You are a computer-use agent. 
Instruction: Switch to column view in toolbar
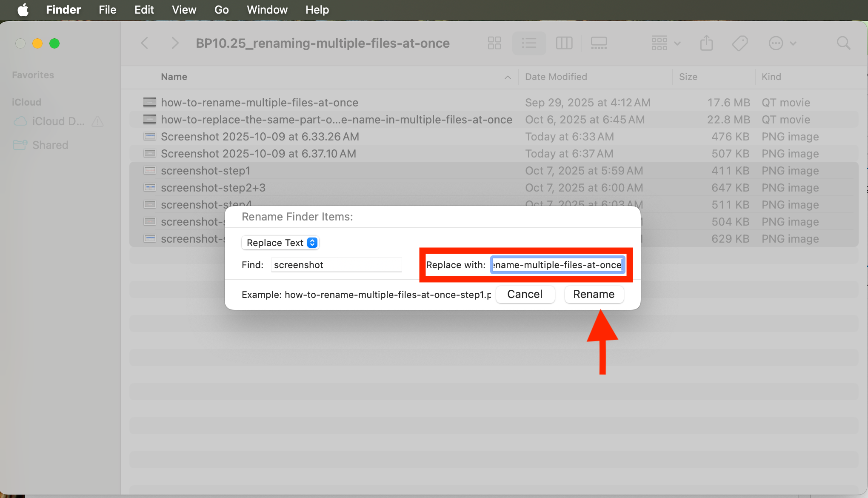pos(564,43)
